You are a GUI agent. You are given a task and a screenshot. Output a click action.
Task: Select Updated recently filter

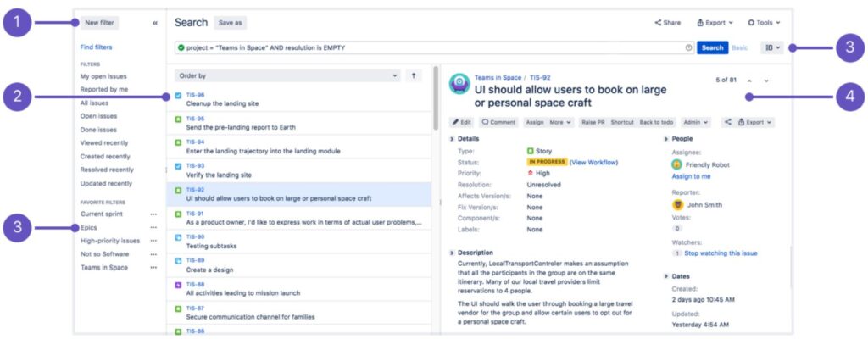click(x=106, y=183)
